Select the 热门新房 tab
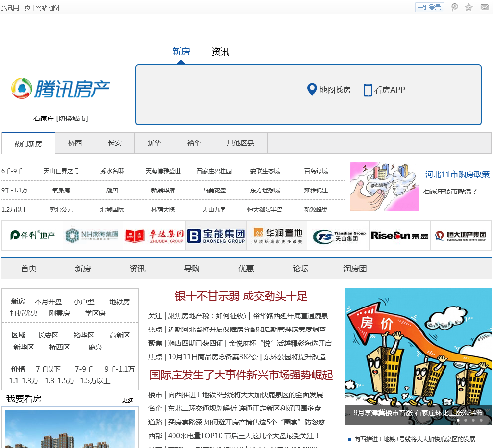The height and width of the screenshot is (448, 493). pyautogui.click(x=28, y=143)
